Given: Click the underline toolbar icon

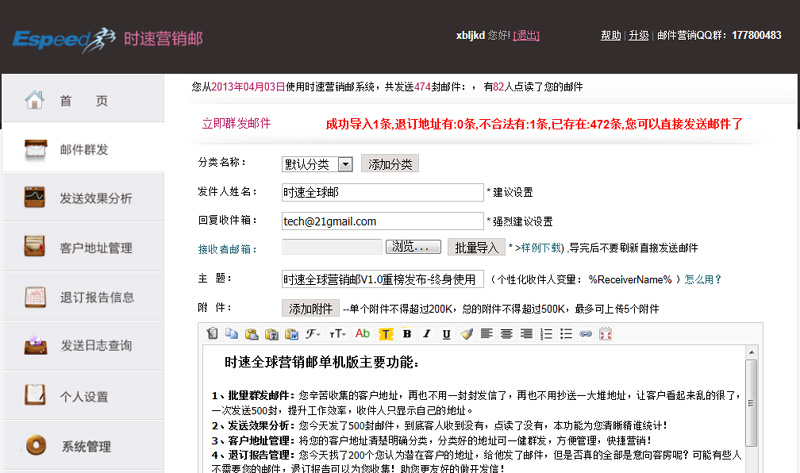Looking at the screenshot, I should coord(444,333).
